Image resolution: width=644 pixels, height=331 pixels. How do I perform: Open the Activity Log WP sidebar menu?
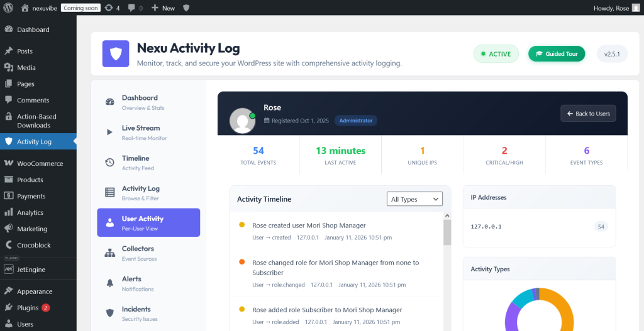tap(38, 141)
